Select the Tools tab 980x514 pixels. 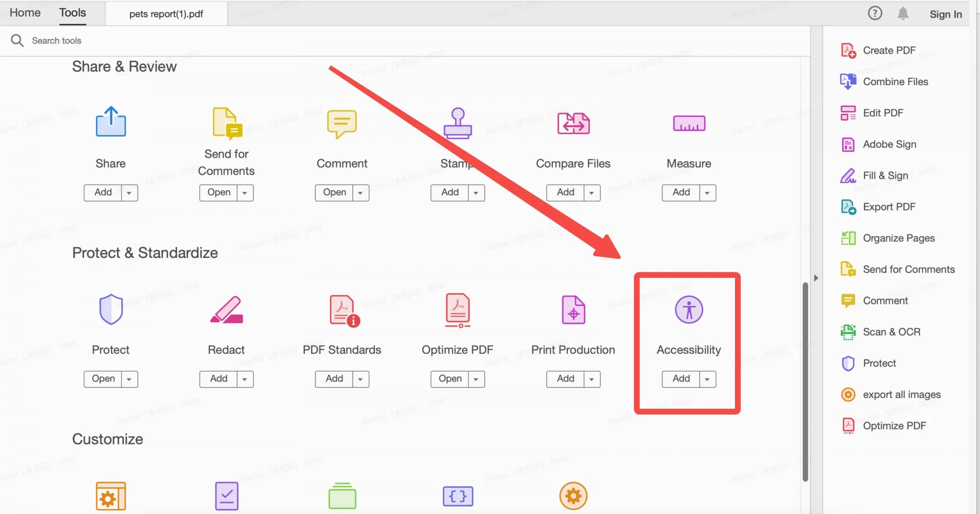(x=73, y=12)
